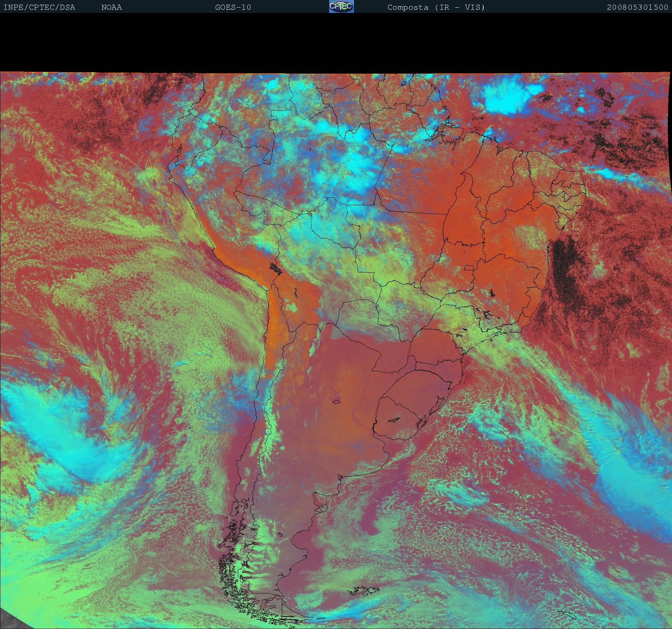Click the CPTEC logo in the header
The image size is (672, 629).
[x=341, y=6]
